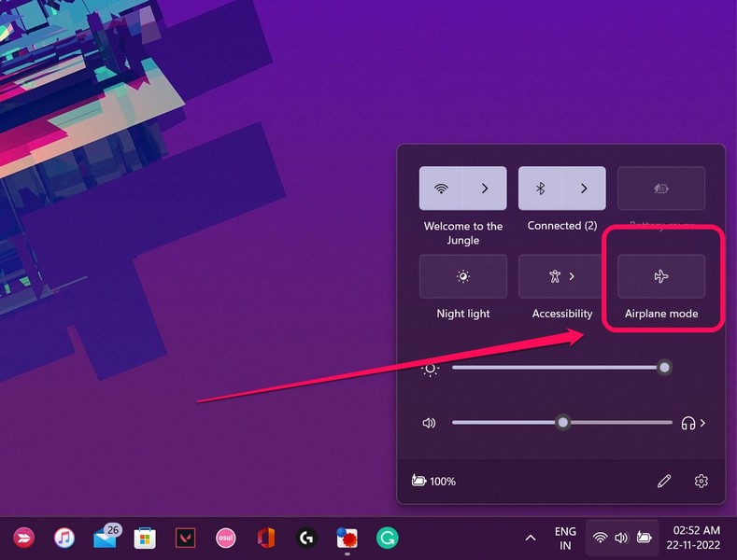737x560 pixels.
Task: Expand the Wi-Fi networks list arrow
Action: [x=485, y=189]
